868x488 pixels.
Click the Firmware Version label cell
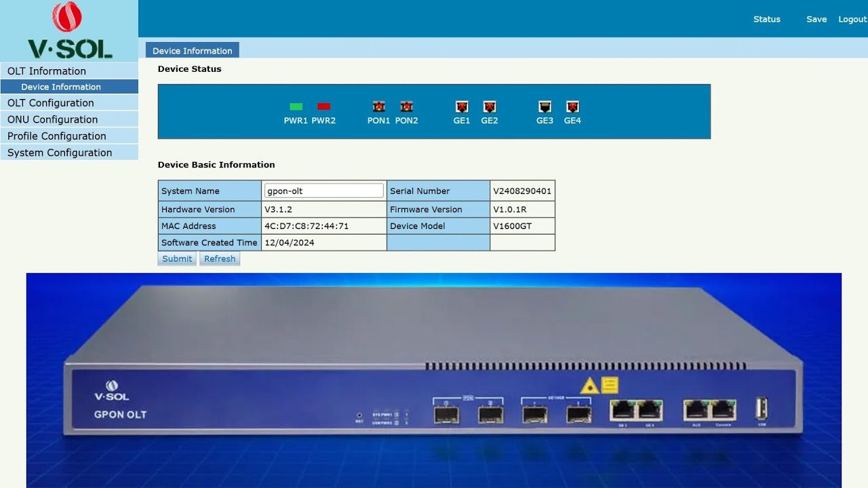point(438,209)
